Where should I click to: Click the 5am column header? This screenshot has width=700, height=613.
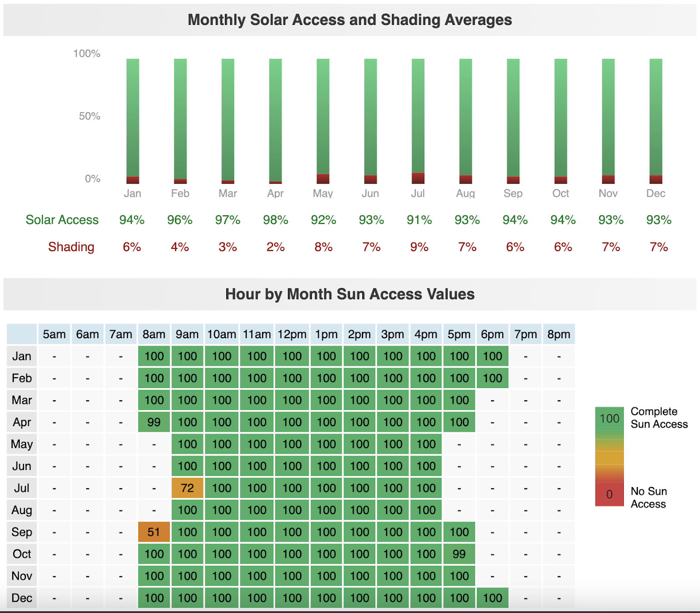pyautogui.click(x=54, y=334)
